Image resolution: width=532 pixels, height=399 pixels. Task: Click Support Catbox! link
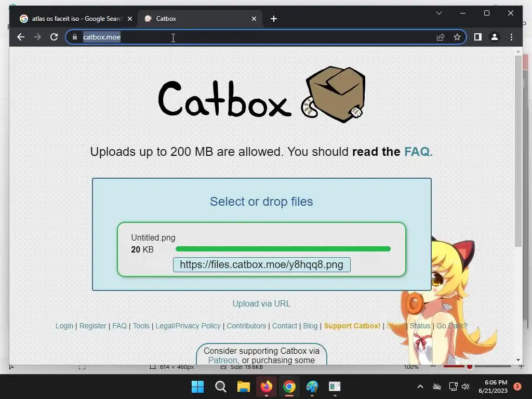click(x=352, y=326)
